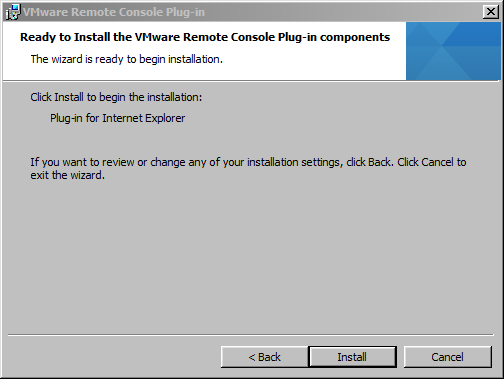This screenshot has height=379, width=504.
Task: Click the review or change settings paragraph
Action: 248,169
